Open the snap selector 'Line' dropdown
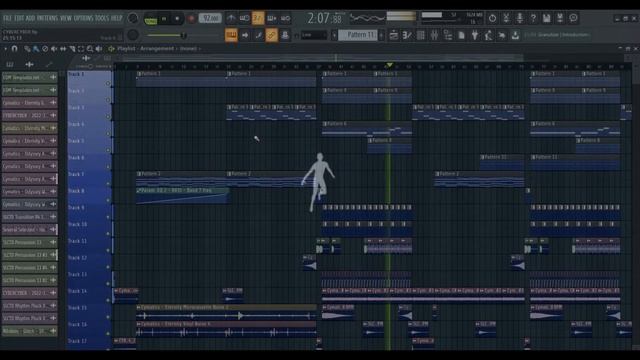640x360 pixels. click(314, 35)
